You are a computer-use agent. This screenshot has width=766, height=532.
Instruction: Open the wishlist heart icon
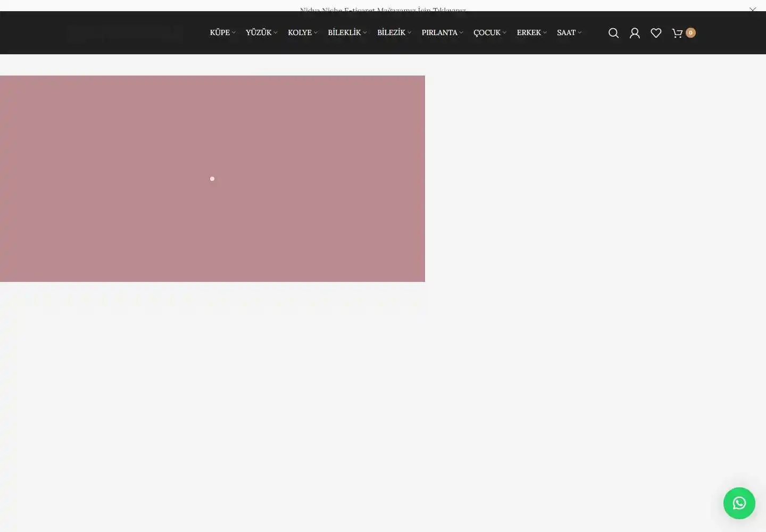click(656, 33)
